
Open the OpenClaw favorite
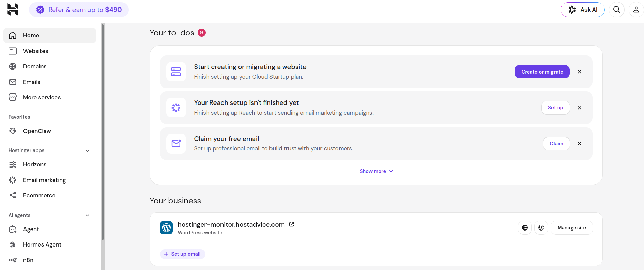[50, 131]
